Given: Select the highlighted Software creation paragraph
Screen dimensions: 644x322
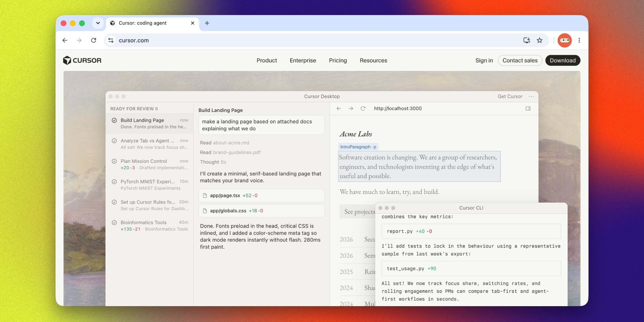Looking at the screenshot, I should pos(419,167).
